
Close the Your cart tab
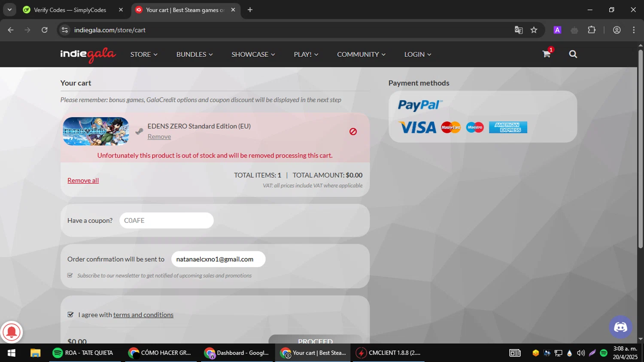[233, 9]
